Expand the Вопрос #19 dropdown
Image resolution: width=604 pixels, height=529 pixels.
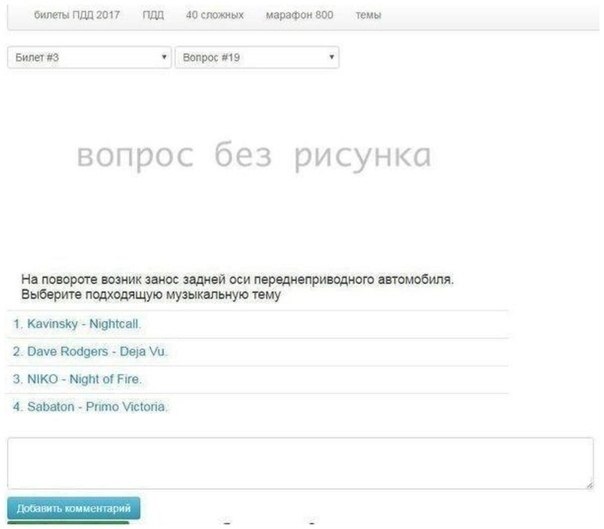[x=257, y=57]
